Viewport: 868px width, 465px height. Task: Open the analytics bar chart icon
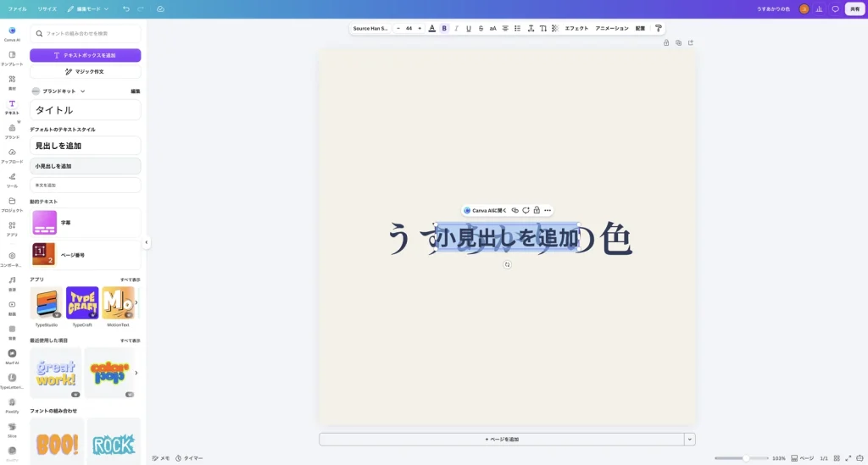(x=820, y=8)
